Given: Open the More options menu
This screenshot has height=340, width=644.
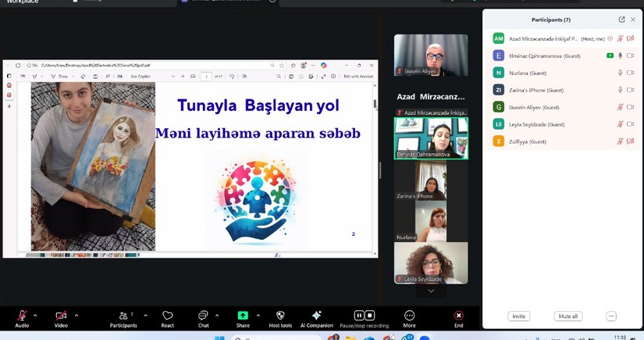Looking at the screenshot, I should pos(410,319).
